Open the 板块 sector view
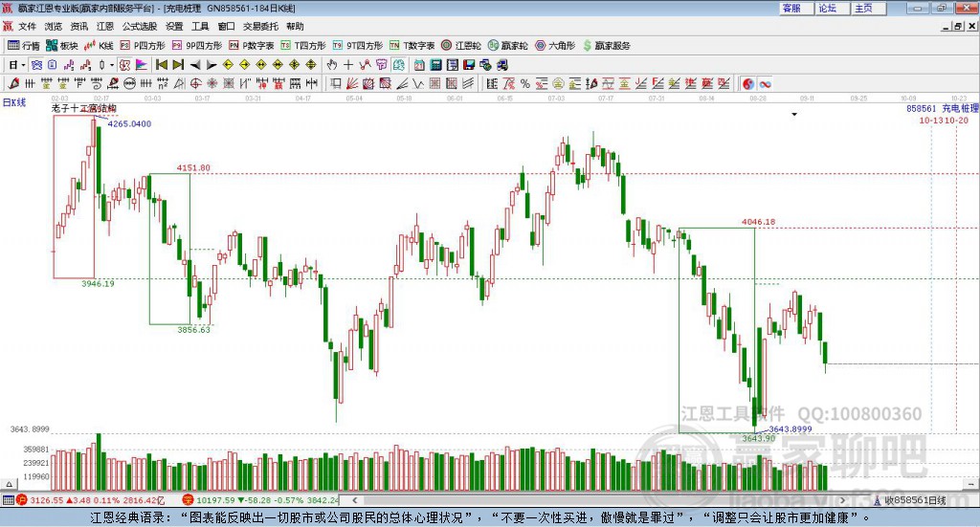This screenshot has width=980, height=527. point(61,46)
